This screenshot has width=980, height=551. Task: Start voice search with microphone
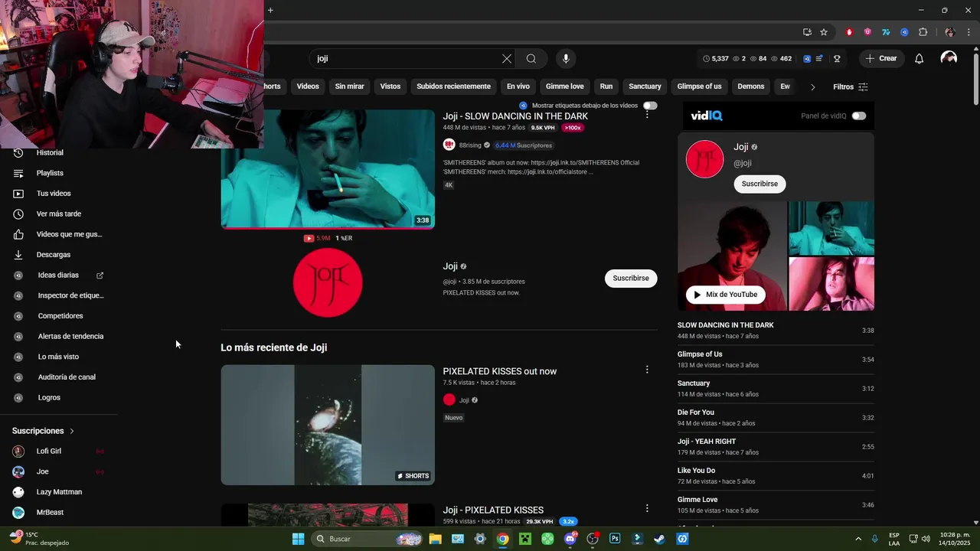coord(566,58)
